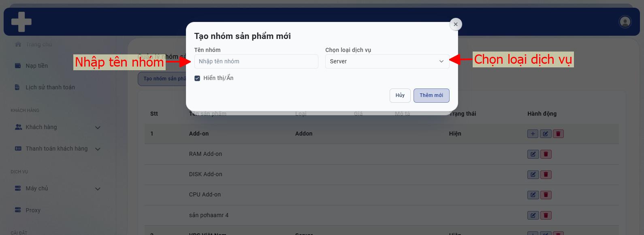Image resolution: width=644 pixels, height=235 pixels.
Task: Click the Máy chủ server icon
Action: [x=18, y=188]
